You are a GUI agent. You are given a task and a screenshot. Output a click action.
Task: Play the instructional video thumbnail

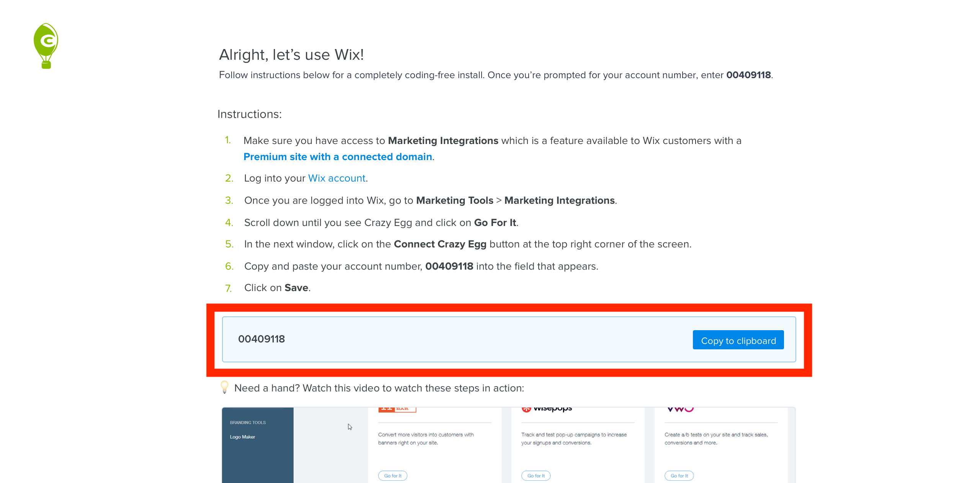(508, 445)
